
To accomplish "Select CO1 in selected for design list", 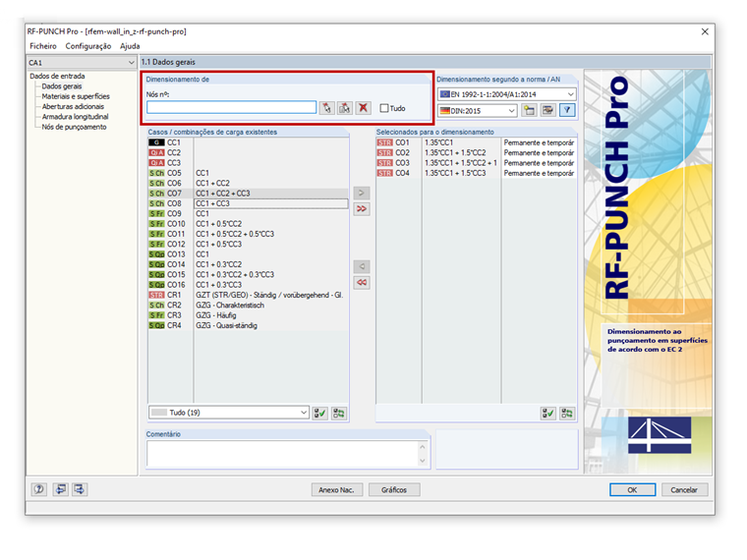I will (476, 142).
